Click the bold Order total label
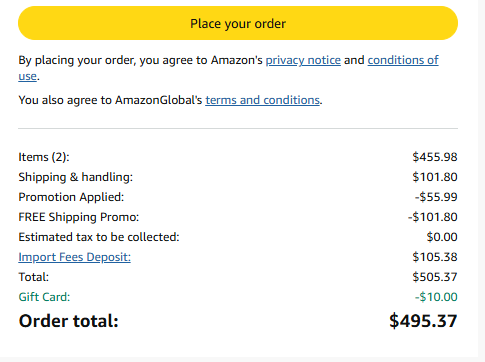Screen dimensions: 485x362 68,321
